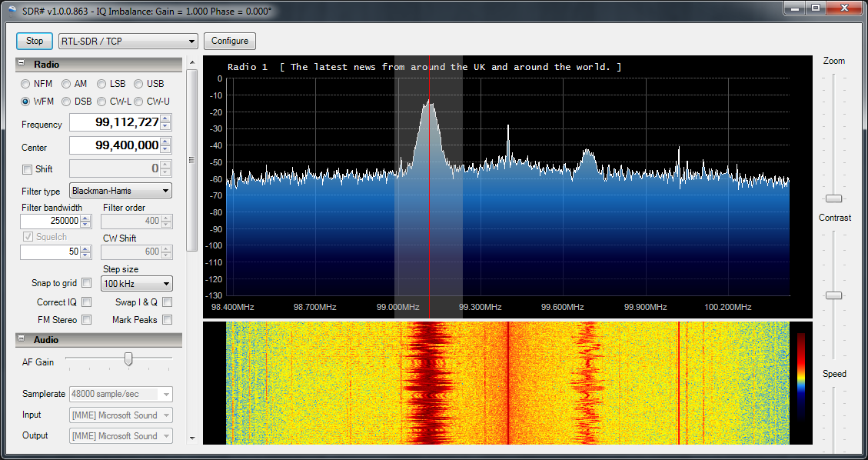Collapse the Audio panel section

(x=21, y=339)
